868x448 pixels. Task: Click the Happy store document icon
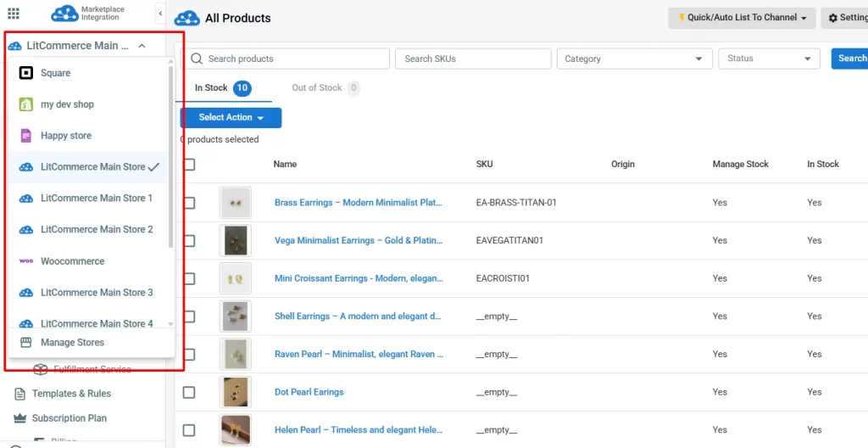click(26, 135)
